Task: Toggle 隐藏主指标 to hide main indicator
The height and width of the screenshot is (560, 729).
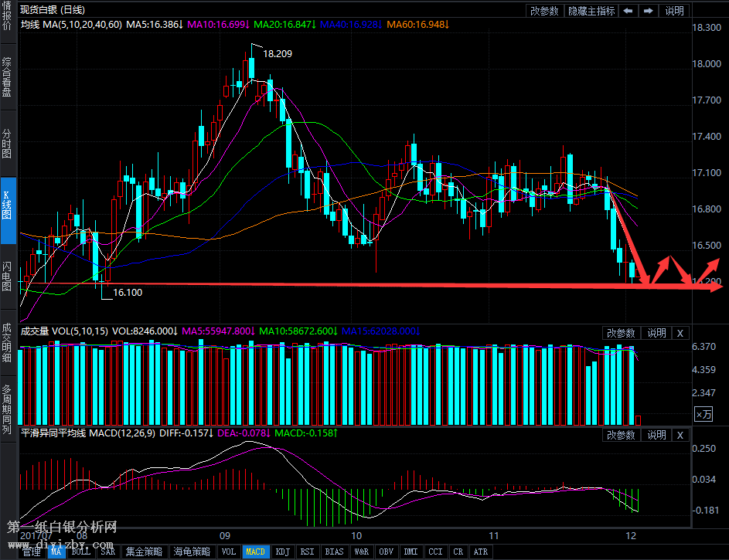Action: (591, 11)
